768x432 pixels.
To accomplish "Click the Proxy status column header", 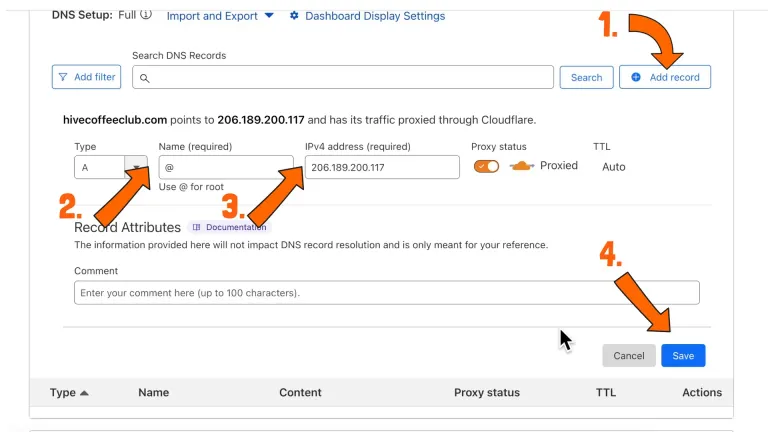I will (x=486, y=393).
